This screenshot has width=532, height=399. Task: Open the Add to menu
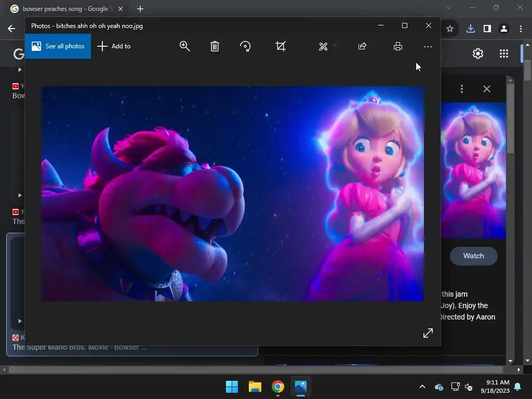[x=114, y=46]
